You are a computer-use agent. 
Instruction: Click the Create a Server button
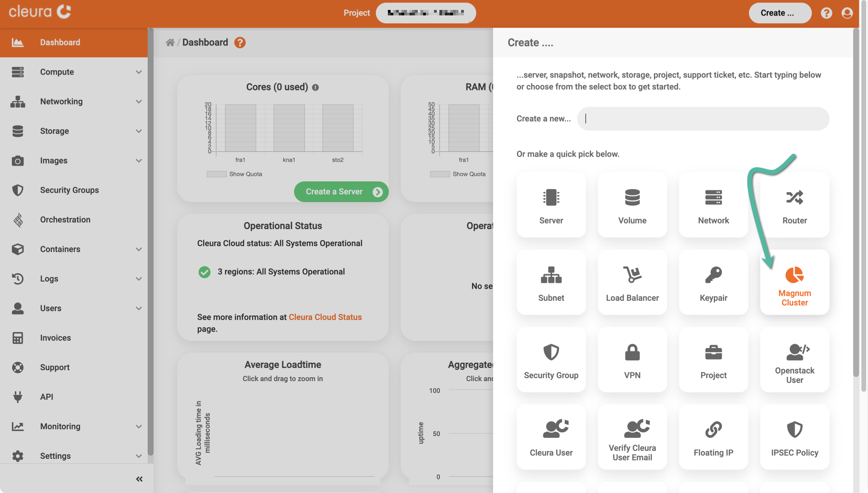click(x=341, y=192)
